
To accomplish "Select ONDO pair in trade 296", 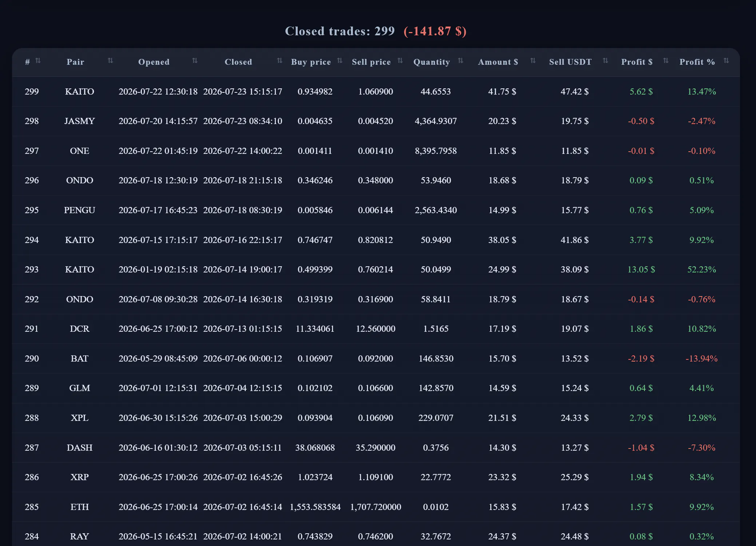I will (x=79, y=180).
